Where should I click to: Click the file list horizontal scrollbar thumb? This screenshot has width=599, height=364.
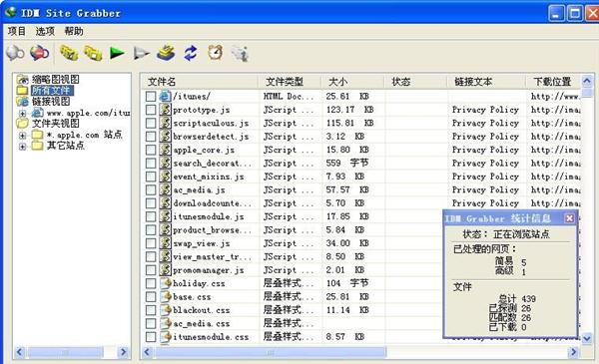click(270, 352)
